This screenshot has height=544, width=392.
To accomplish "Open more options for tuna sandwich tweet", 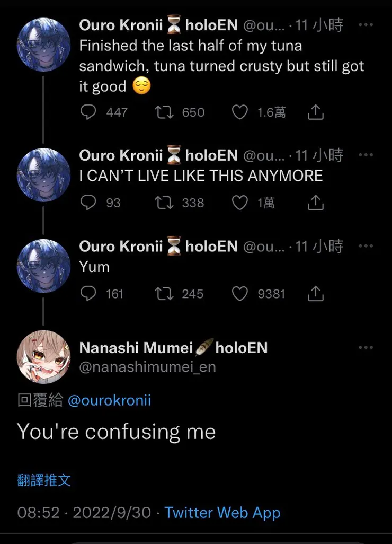I will (366, 25).
